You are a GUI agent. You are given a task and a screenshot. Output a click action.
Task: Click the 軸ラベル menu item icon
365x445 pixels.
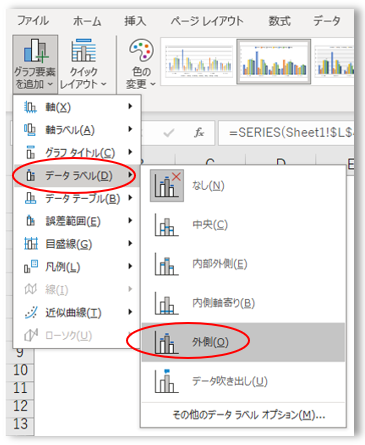tap(30, 130)
